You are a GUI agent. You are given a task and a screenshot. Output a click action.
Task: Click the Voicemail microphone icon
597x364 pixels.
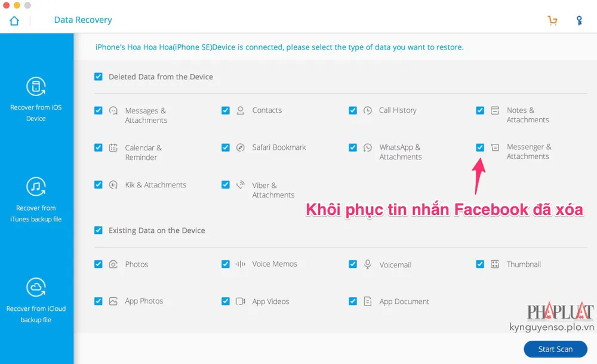point(367,264)
